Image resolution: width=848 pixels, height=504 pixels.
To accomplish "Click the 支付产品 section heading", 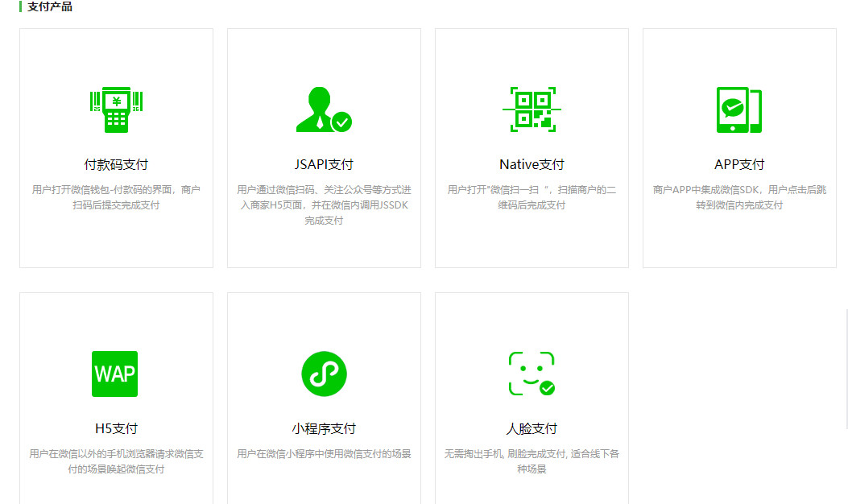I will tap(50, 6).
